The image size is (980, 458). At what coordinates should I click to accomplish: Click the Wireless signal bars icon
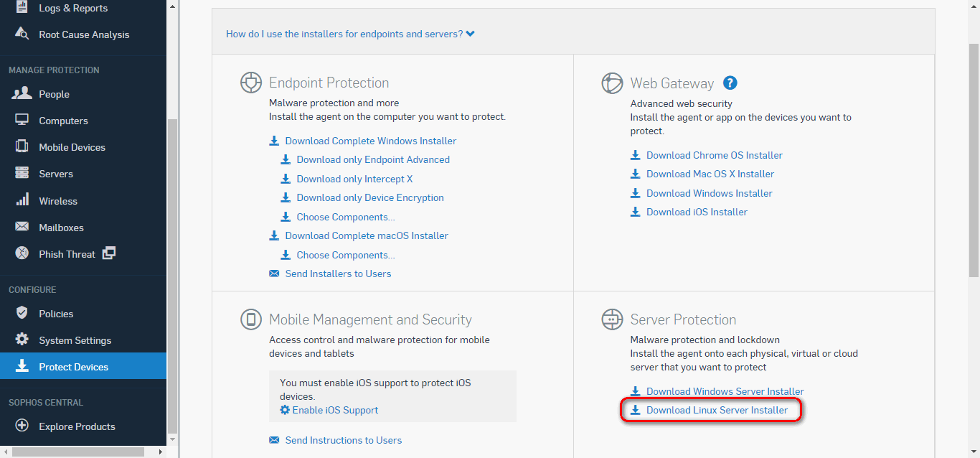tap(22, 200)
